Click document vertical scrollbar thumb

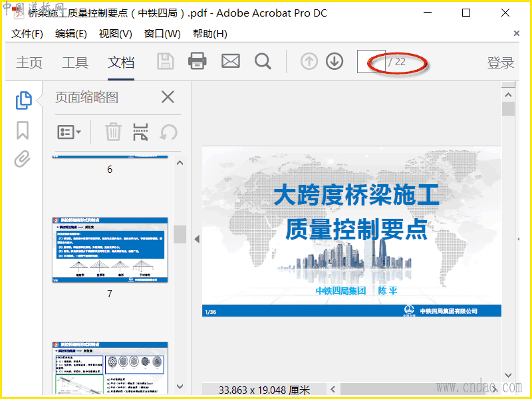[508, 109]
